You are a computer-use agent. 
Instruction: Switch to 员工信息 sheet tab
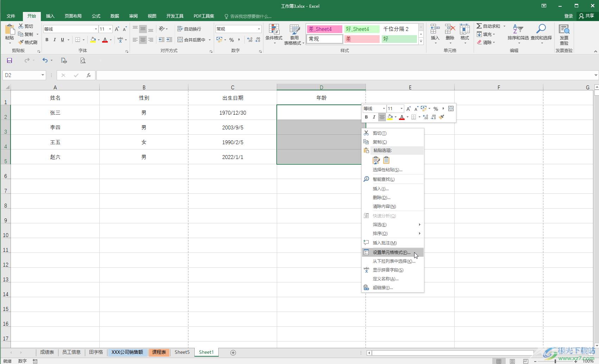pos(71,352)
